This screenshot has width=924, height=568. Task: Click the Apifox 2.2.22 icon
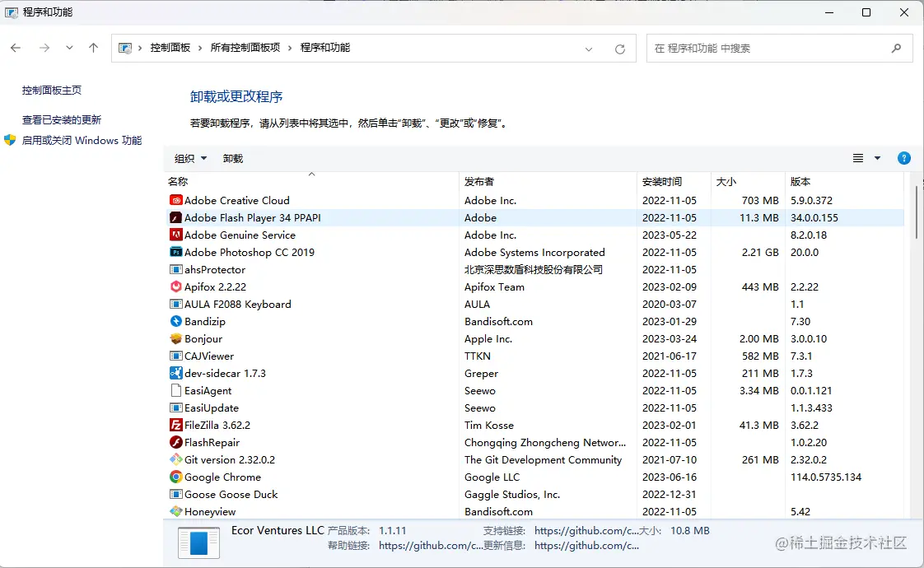[175, 286]
